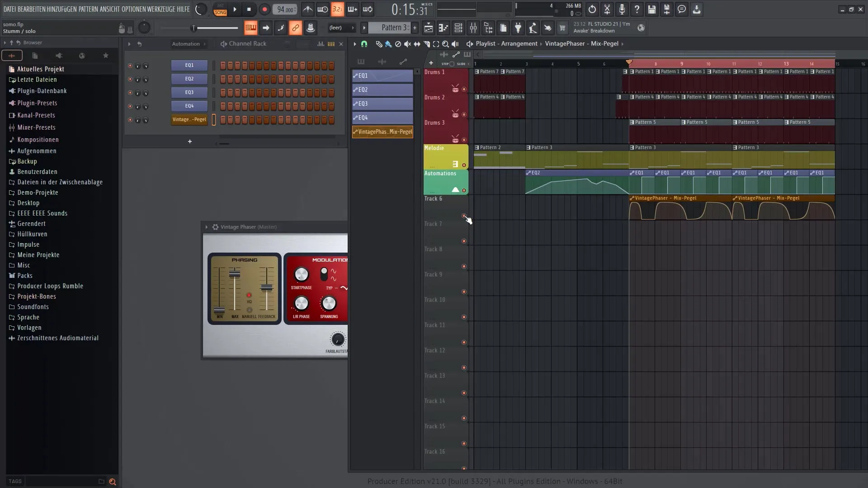Open the Channel rack view icon
This screenshot has height=488, width=868.
point(458,28)
